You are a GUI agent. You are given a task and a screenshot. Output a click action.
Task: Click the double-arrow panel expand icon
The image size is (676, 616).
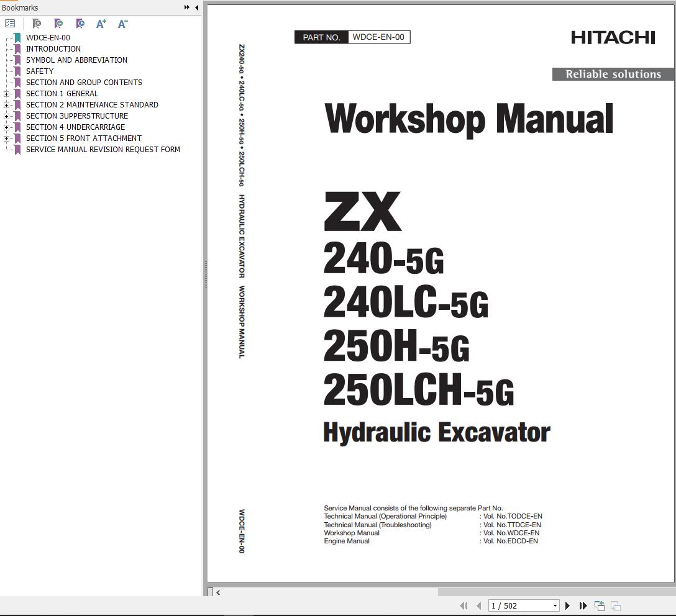click(x=186, y=7)
